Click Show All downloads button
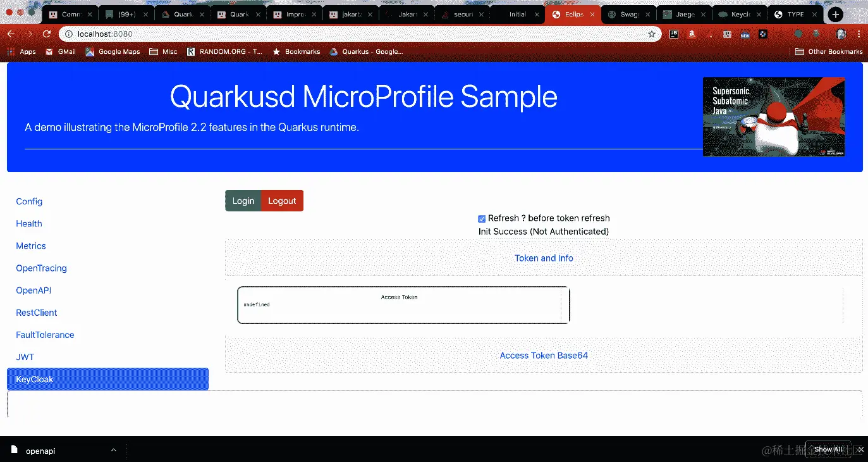Viewport: 868px width, 462px height. [x=828, y=449]
